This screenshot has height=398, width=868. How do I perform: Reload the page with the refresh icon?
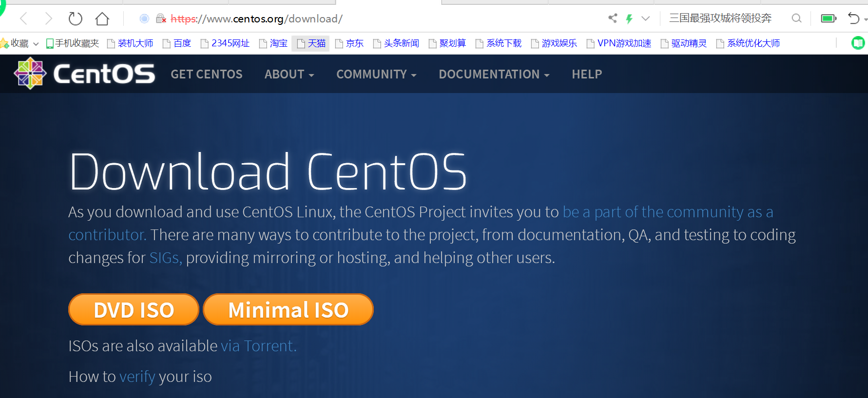pos(75,19)
